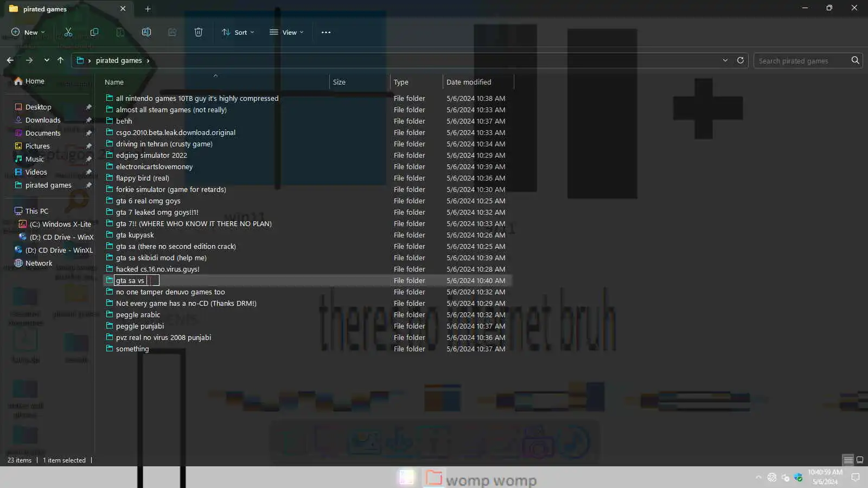The image size is (868, 488).
Task: Expand recent locations chevron
Action: pyautogui.click(x=47, y=60)
